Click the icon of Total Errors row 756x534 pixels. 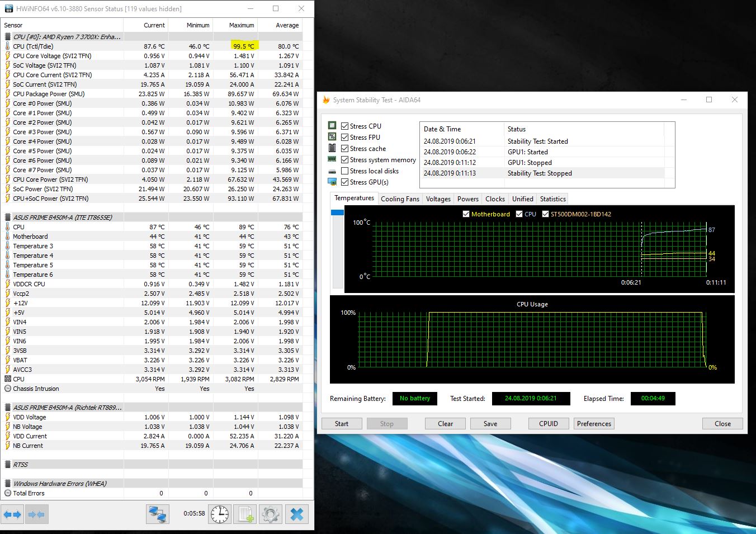(8, 493)
